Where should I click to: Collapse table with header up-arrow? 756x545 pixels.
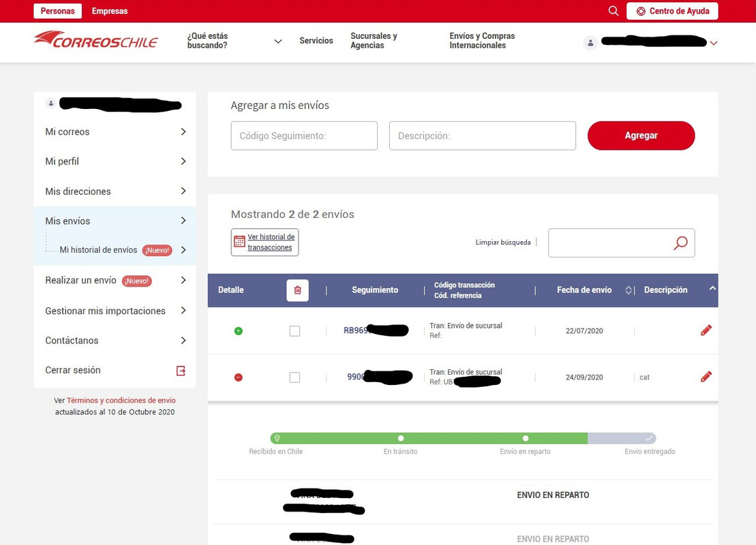712,288
